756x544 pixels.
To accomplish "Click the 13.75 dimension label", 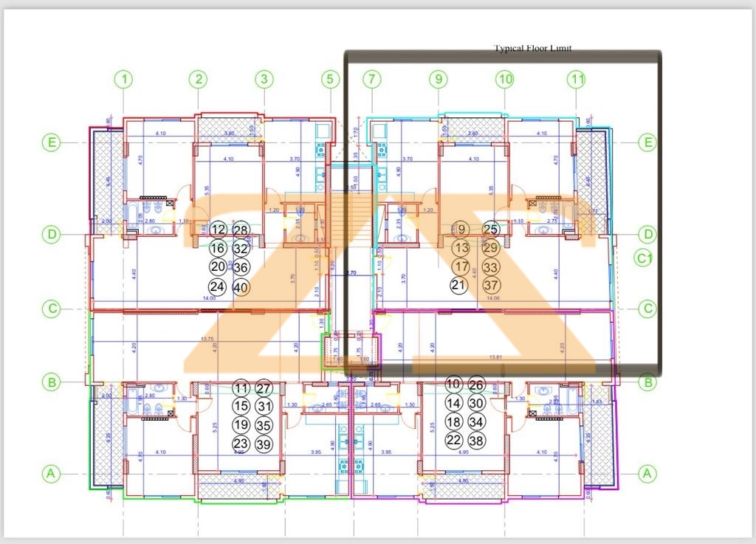I will [x=209, y=339].
